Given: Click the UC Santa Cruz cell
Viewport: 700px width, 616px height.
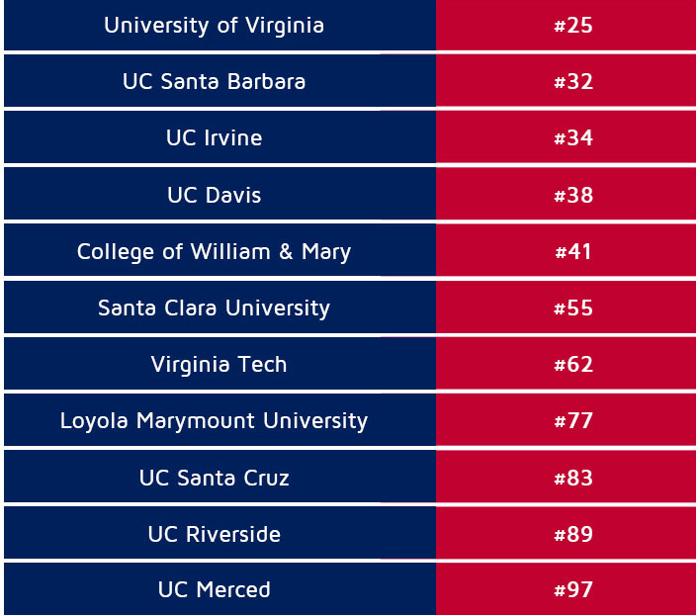Looking at the screenshot, I should click(x=215, y=478).
